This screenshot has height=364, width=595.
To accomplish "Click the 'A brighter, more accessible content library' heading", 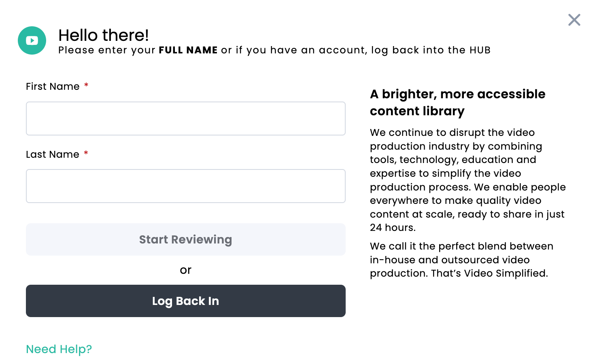I will (458, 102).
